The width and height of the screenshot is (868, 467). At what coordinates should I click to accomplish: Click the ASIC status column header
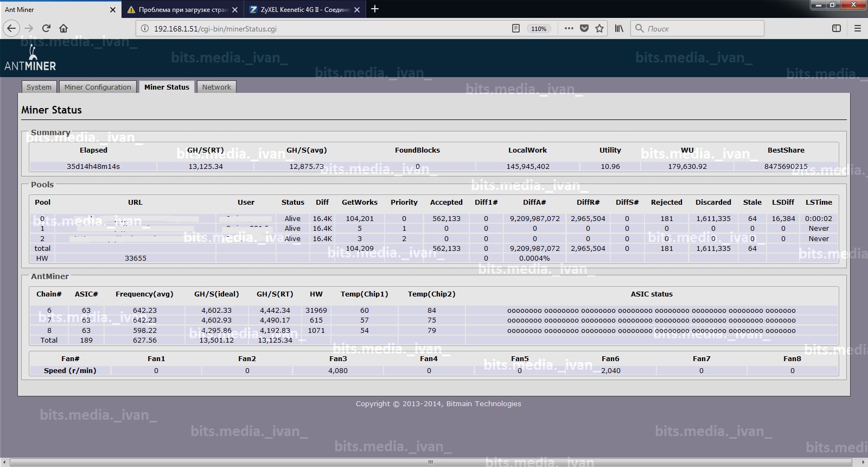tap(652, 294)
